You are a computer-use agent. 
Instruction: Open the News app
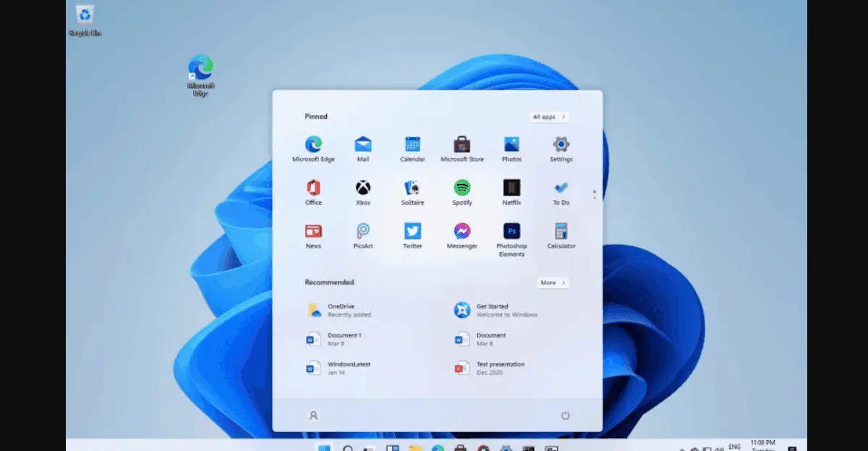click(x=313, y=235)
